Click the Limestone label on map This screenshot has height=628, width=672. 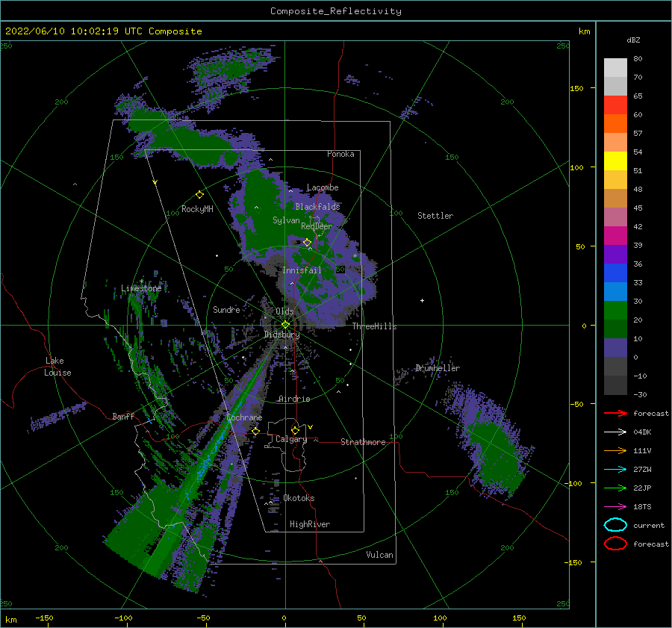click(141, 288)
